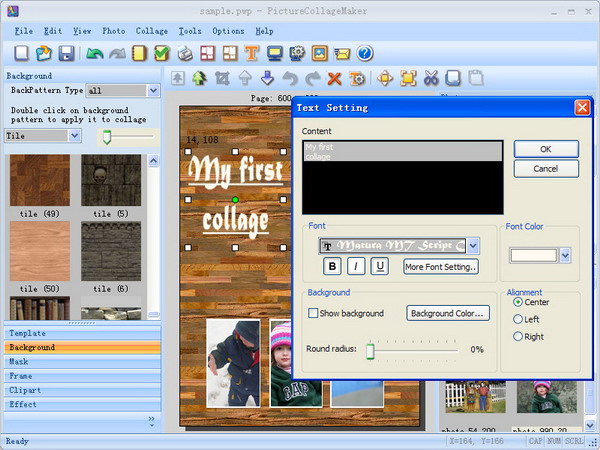Open the Collage menu
This screenshot has width=600, height=450.
click(x=152, y=31)
